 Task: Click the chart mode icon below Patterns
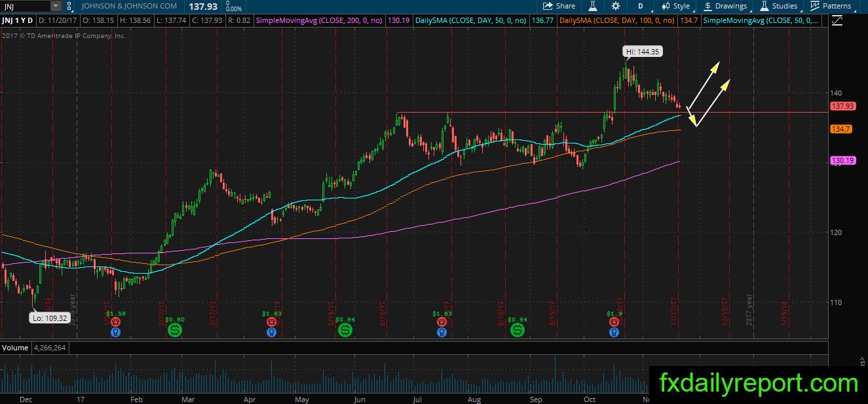click(x=837, y=21)
